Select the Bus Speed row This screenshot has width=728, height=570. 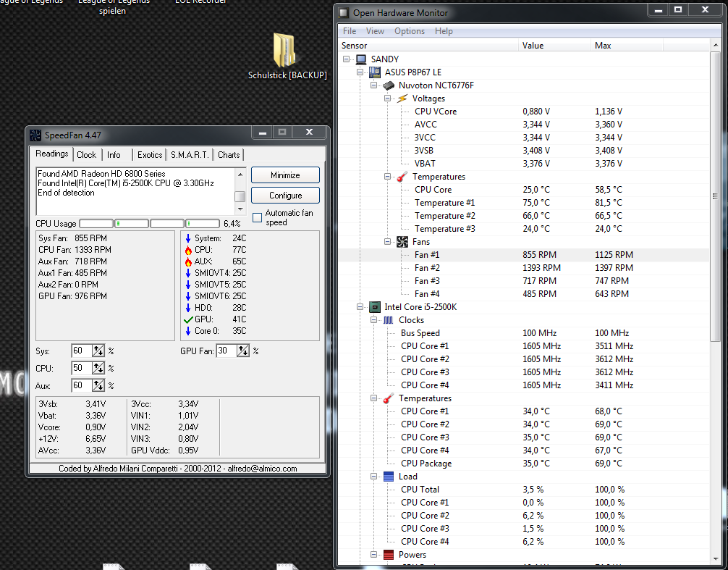click(x=524, y=333)
